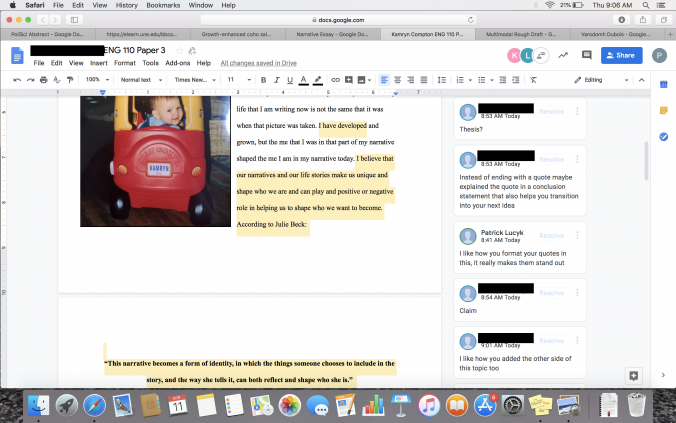676x423 pixels.
Task: Toggle bold formatting
Action: [x=263, y=80]
